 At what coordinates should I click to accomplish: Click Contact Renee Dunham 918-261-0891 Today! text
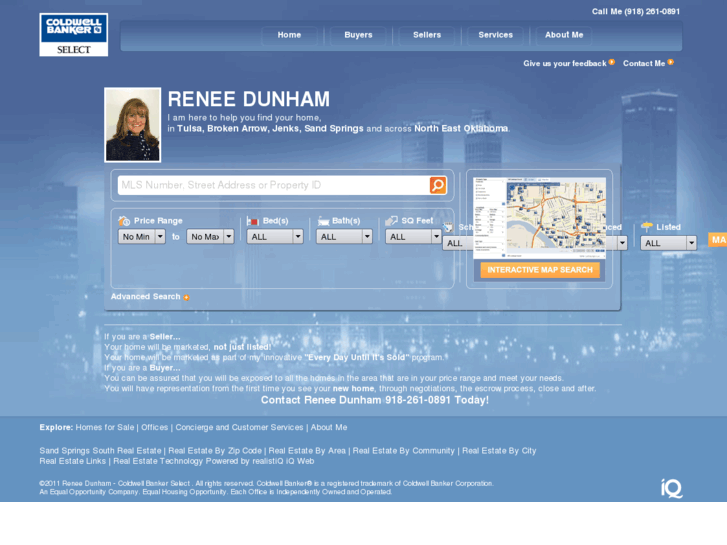(x=375, y=400)
